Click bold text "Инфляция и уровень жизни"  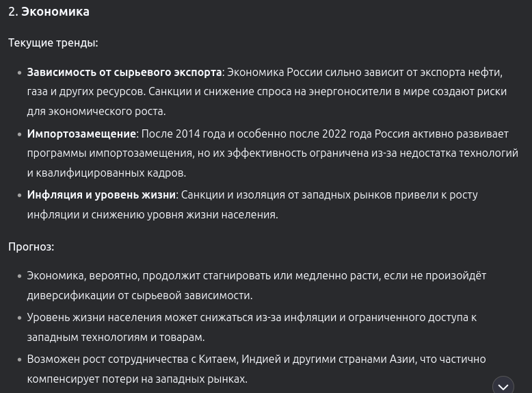(101, 195)
